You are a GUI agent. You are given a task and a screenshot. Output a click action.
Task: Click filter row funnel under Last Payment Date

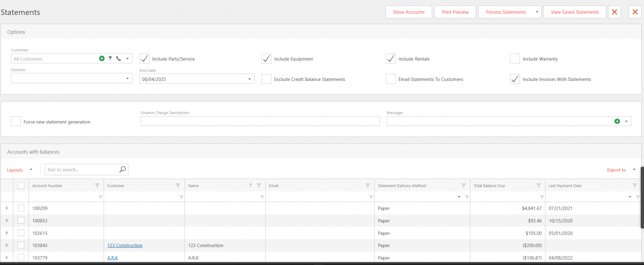click(x=638, y=197)
